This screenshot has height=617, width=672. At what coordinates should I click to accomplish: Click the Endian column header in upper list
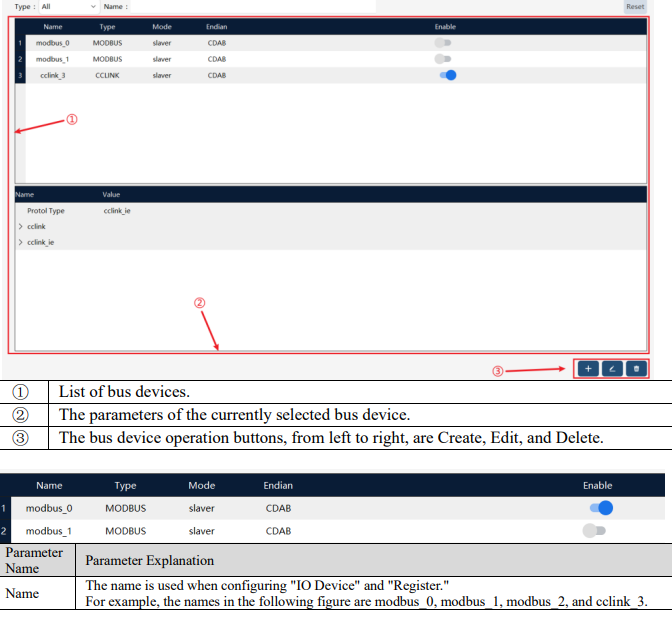point(216,27)
